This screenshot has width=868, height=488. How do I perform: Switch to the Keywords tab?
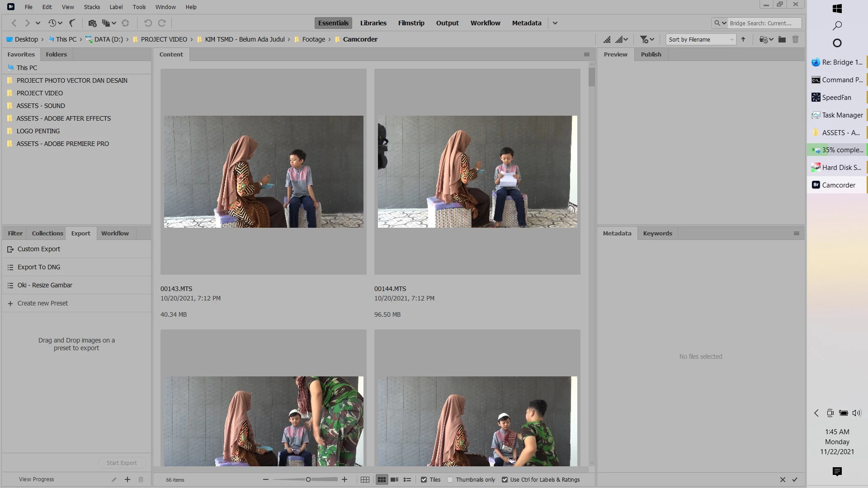point(657,233)
